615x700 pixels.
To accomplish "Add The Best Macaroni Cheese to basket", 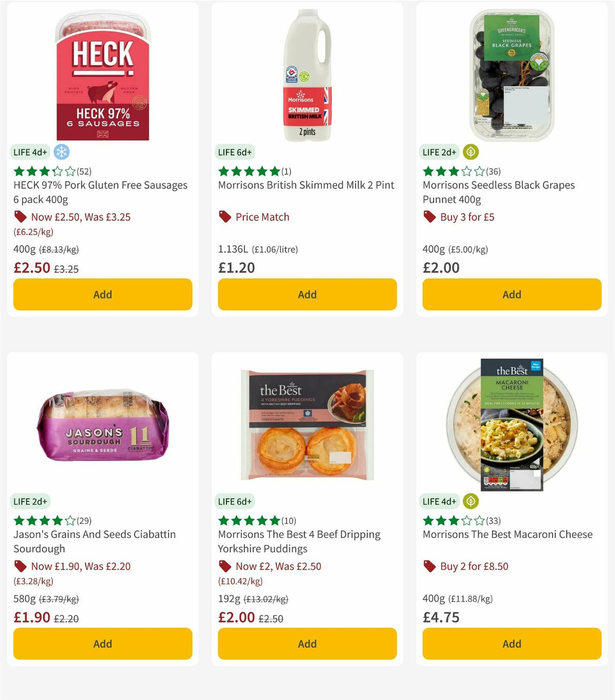I will (x=511, y=644).
